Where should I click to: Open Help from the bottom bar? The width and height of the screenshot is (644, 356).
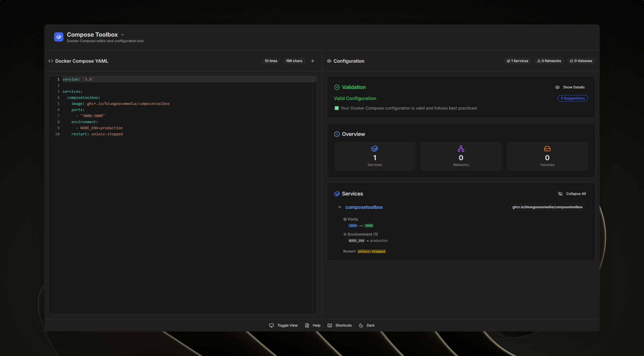[x=313, y=325]
